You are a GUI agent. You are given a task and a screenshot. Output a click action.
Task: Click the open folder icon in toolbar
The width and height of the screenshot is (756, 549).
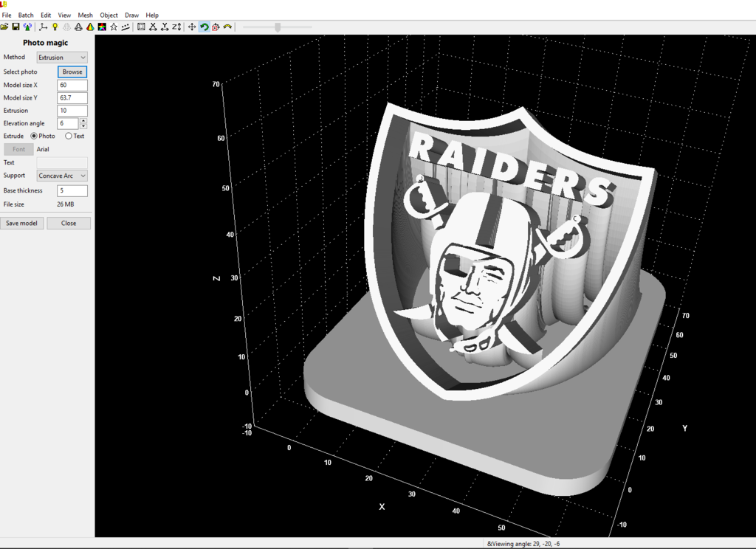[x=4, y=27]
